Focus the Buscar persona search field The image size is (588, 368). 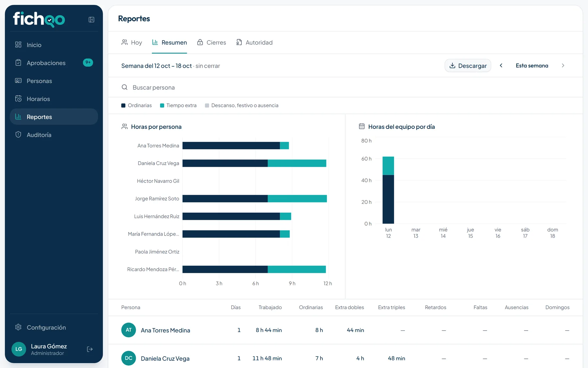pos(345,87)
